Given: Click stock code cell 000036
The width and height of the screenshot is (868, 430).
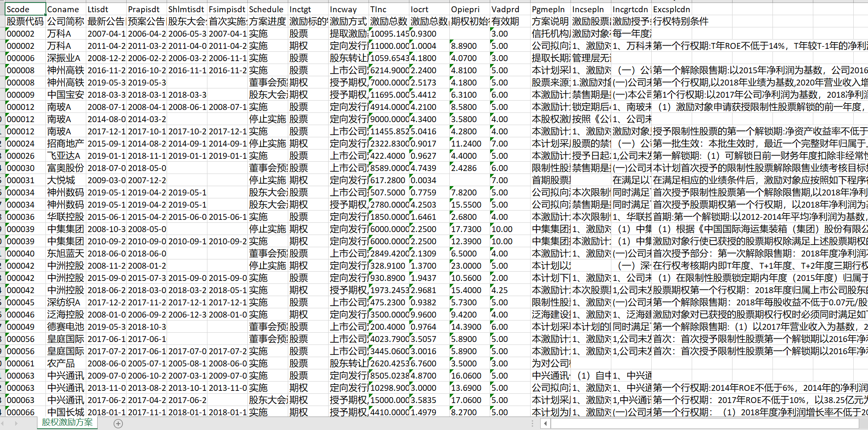Looking at the screenshot, I should coord(25,217).
